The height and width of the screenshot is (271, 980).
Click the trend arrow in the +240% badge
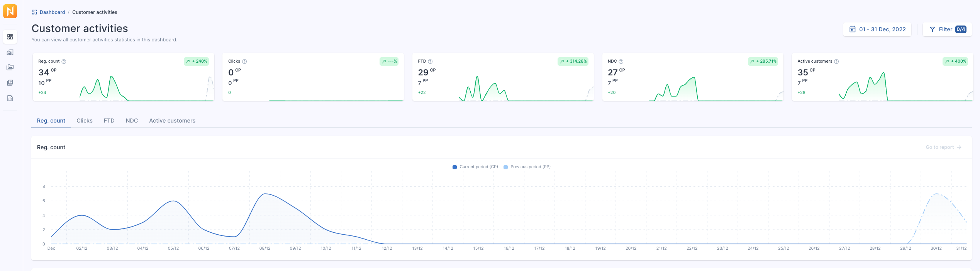pos(188,61)
